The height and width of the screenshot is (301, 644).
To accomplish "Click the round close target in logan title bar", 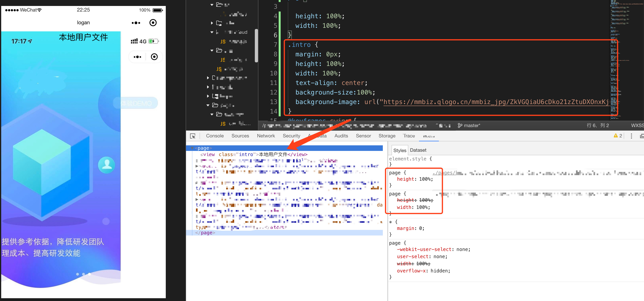I will click(153, 23).
